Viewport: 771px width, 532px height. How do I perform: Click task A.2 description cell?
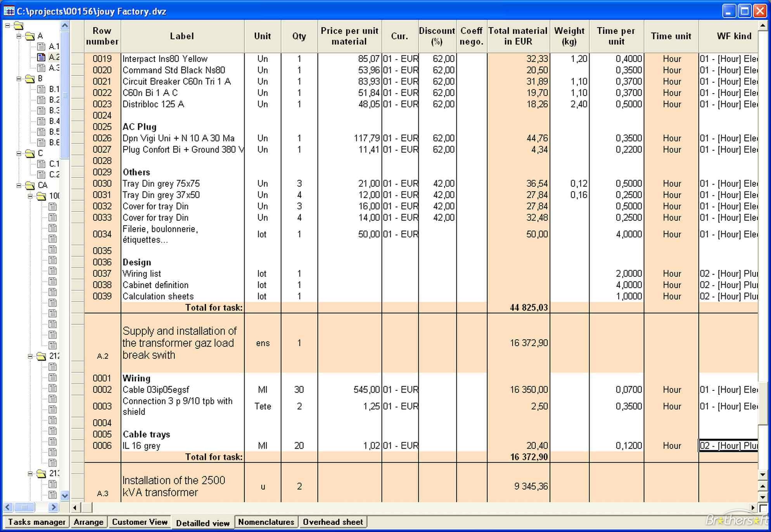[x=182, y=343]
